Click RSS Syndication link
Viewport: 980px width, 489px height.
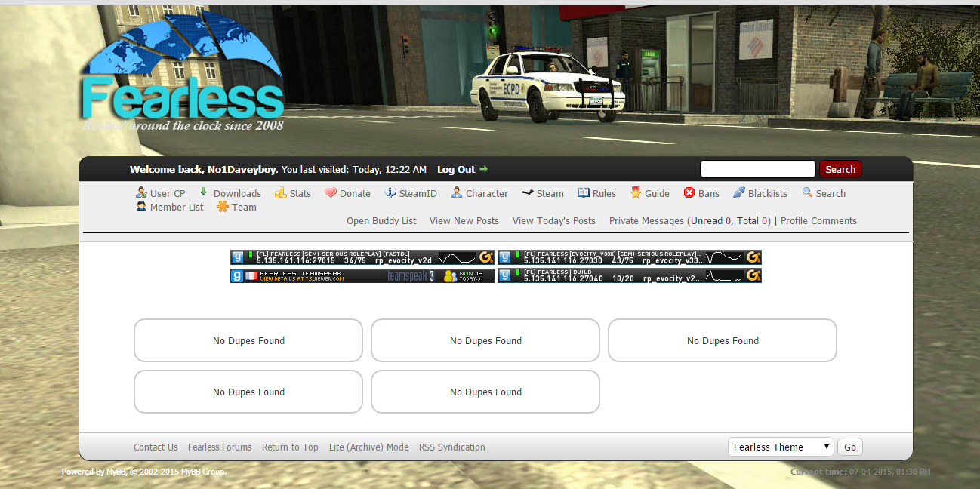click(x=452, y=447)
